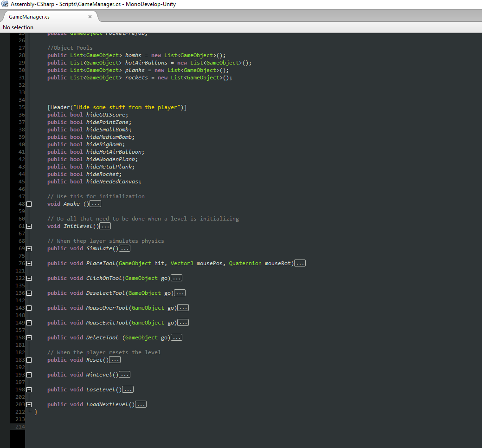The width and height of the screenshot is (482, 448).
Task: Switch to the GameManager.cs tab
Action: tap(29, 17)
